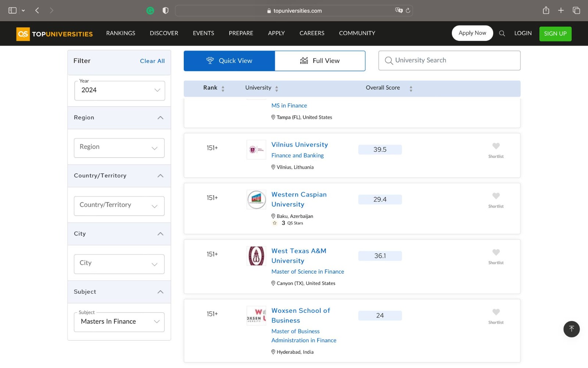Screen dimensions: 588x368
Task: Open the Grammarly extension icon
Action: coord(150,11)
